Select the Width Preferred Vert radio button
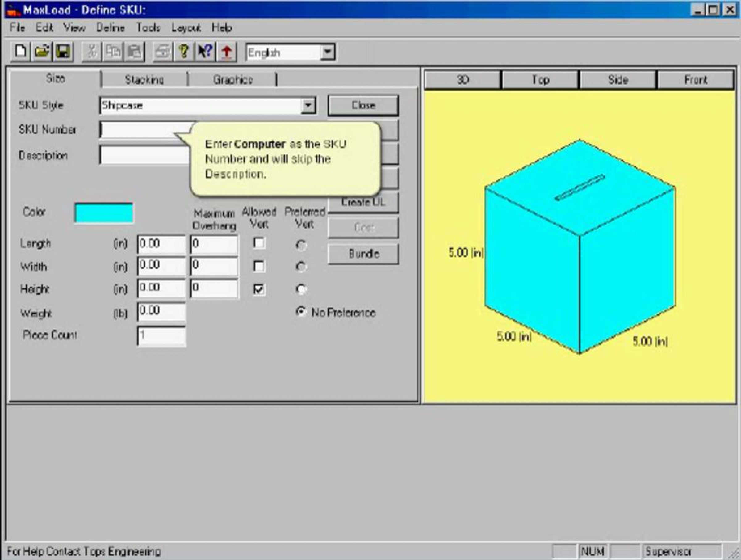741x560 pixels. (x=301, y=267)
